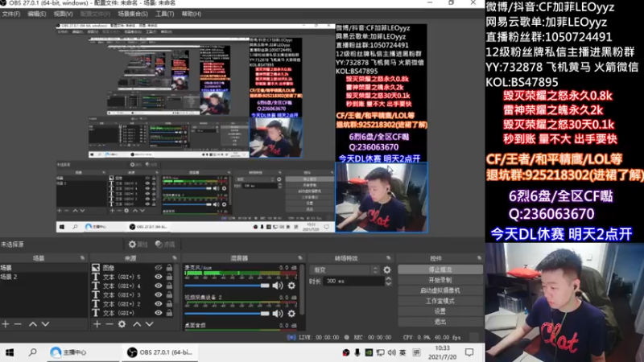Click the 300 ms duration input field
The width and height of the screenshot is (644, 362).
point(354,281)
